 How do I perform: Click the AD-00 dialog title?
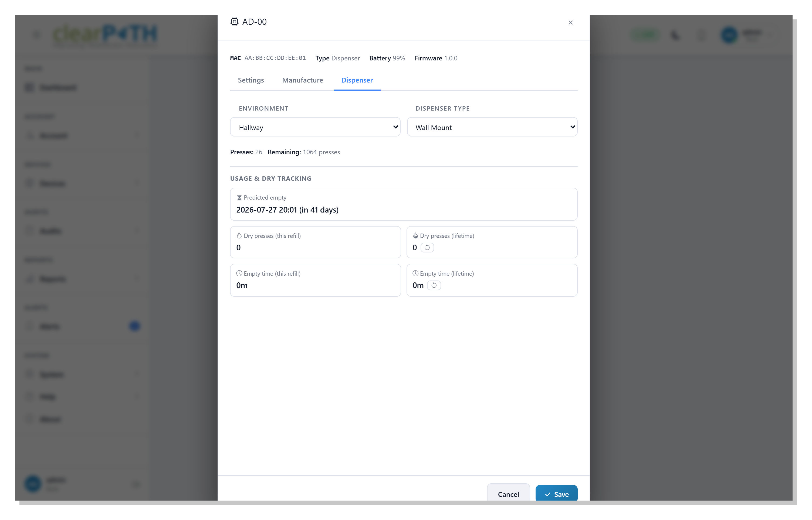point(254,22)
